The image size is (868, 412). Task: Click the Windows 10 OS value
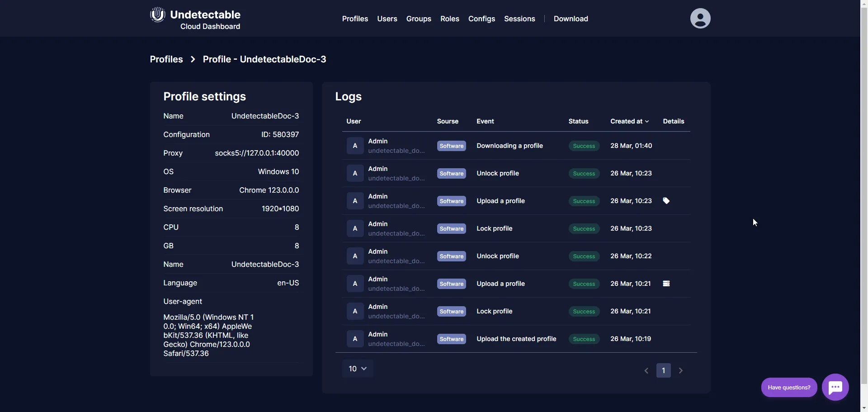tap(278, 171)
